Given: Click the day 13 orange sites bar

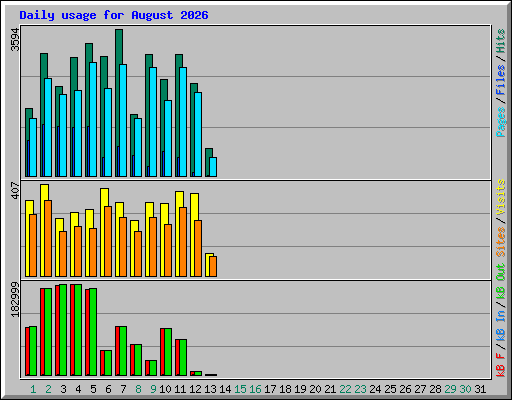Looking at the screenshot, I should click(x=213, y=266).
